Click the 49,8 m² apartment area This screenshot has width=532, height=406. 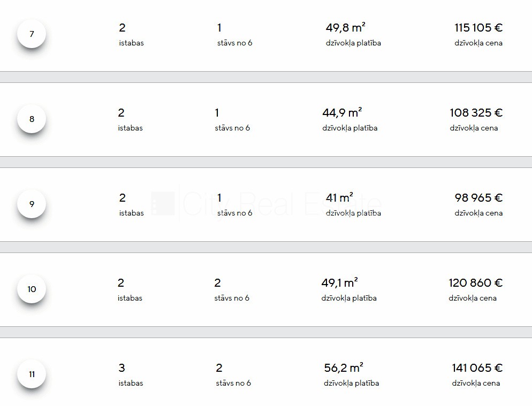(x=346, y=28)
